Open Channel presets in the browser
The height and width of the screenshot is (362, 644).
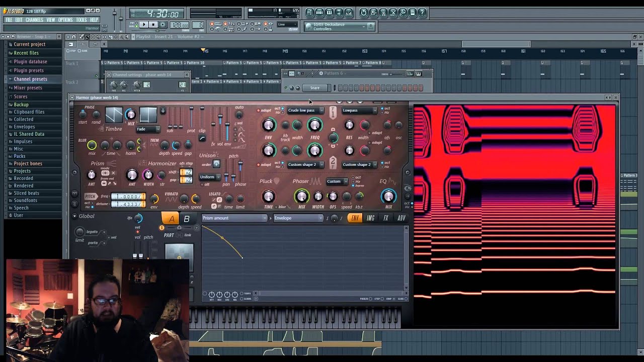30,79
